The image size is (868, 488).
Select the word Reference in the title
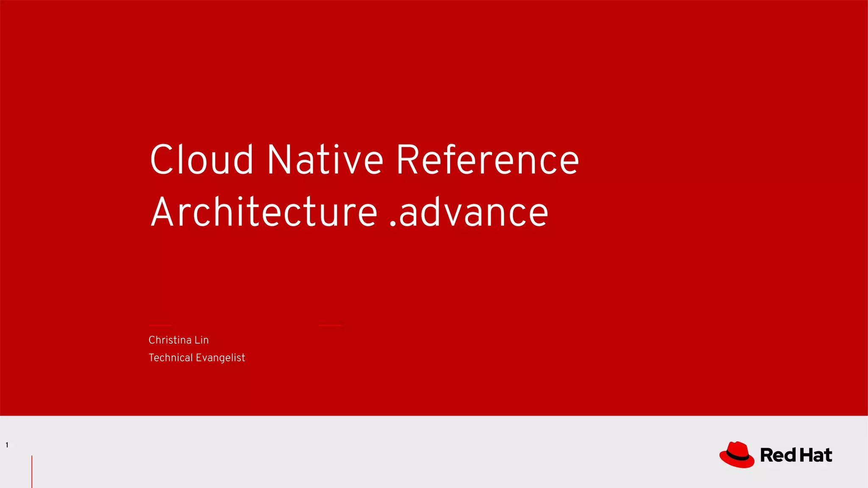(x=487, y=160)
